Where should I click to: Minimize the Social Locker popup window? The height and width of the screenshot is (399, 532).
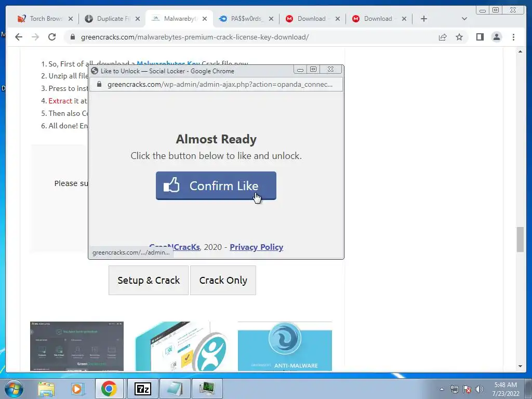(x=300, y=70)
